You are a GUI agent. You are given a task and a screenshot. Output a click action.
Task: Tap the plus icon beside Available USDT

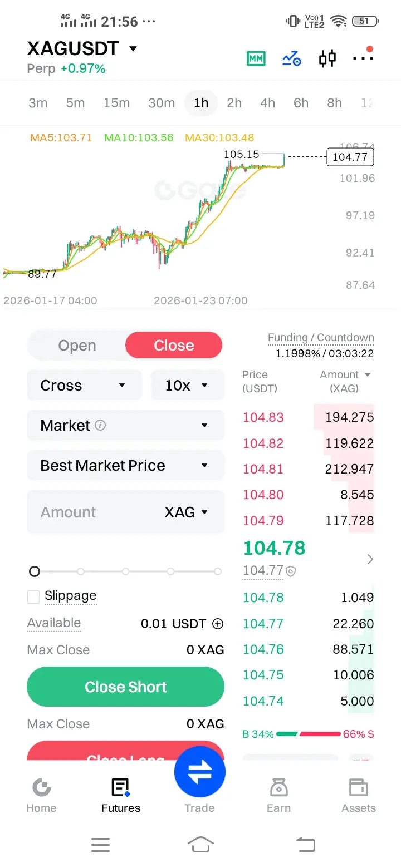point(218,624)
